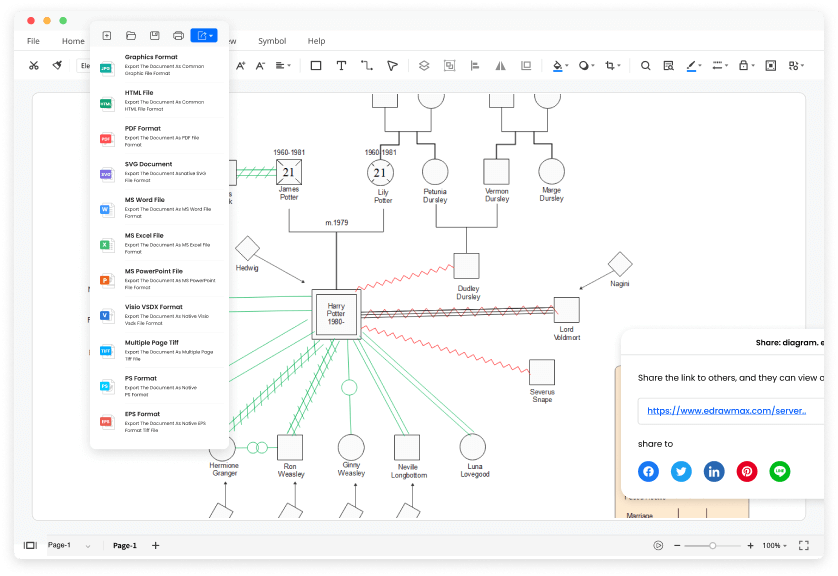Share to Line
The image size is (838, 576).
pos(780,471)
